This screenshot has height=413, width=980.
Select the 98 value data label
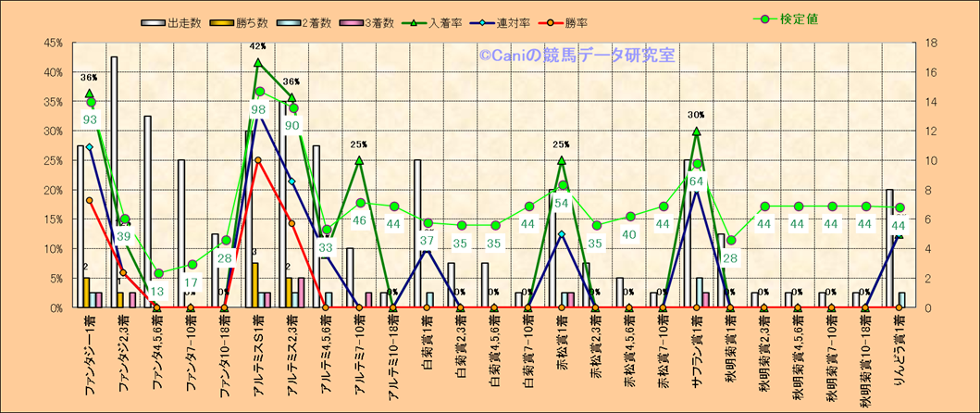point(258,110)
